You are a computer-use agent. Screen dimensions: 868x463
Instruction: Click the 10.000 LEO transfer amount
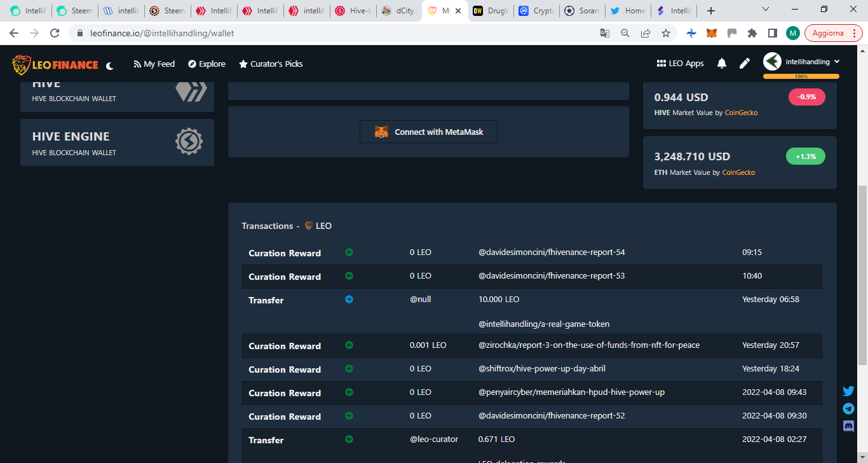pyautogui.click(x=499, y=299)
